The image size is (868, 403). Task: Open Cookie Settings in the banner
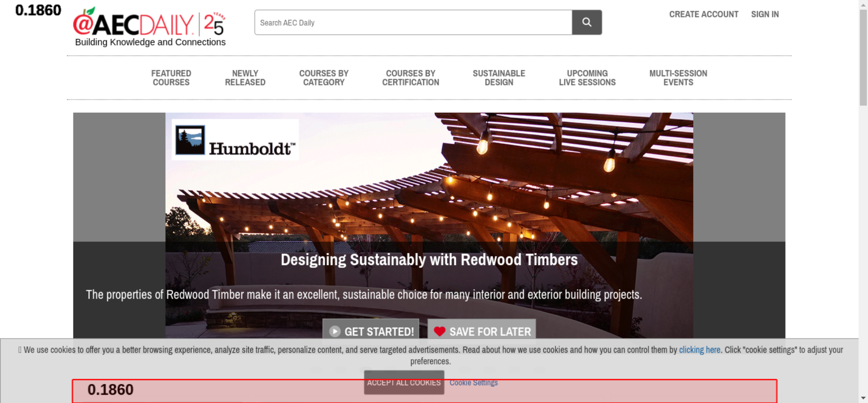coord(473,383)
